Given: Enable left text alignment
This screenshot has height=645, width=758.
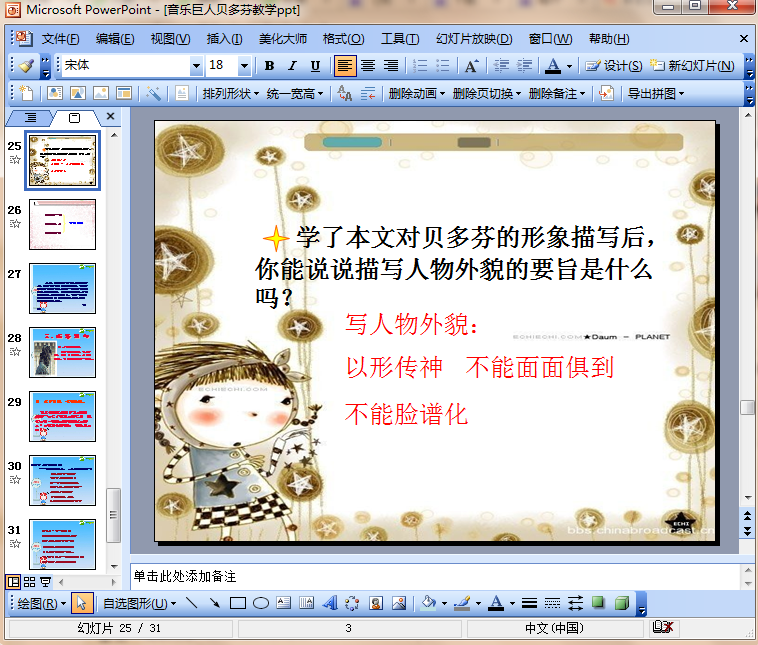Looking at the screenshot, I should 345,66.
